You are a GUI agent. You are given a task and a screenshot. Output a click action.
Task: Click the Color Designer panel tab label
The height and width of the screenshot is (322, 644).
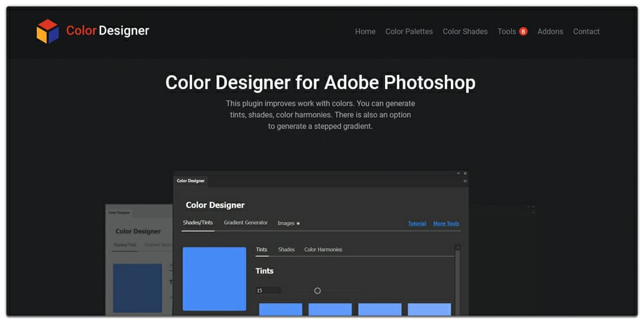pos(191,181)
